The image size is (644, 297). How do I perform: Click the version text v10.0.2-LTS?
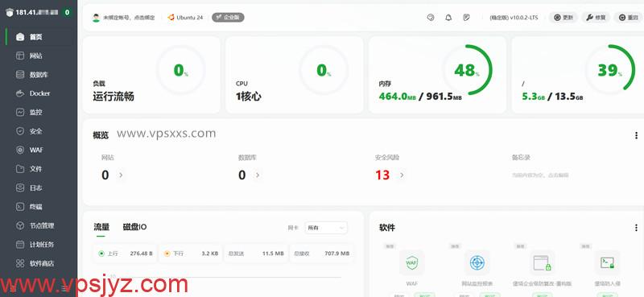tap(524, 18)
